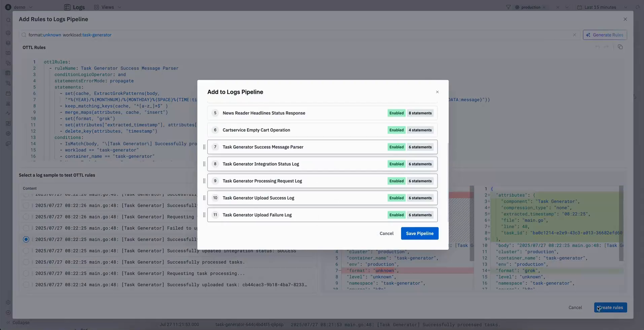The image size is (644, 330).
Task: Select the logs table icon in the sidebar
Action: pyautogui.click(x=8, y=73)
